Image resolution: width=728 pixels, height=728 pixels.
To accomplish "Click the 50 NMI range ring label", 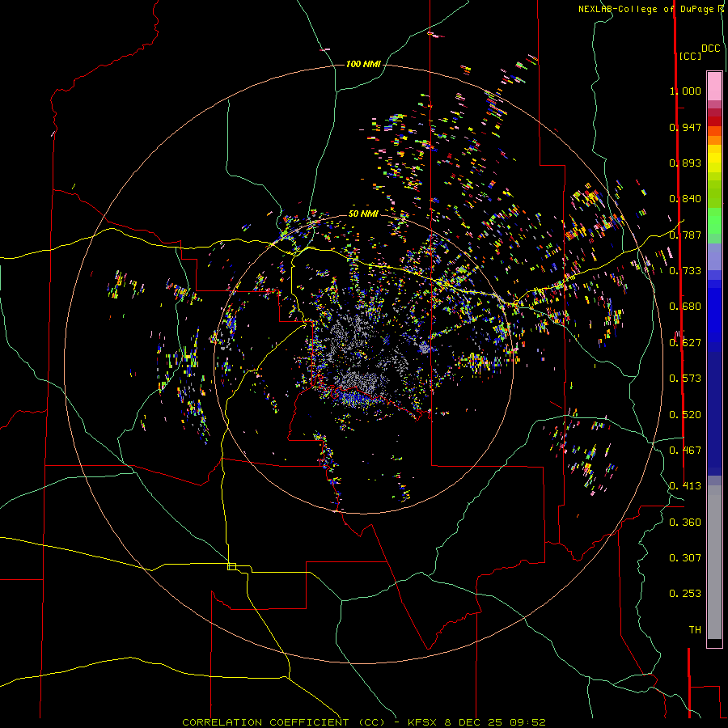I will click(363, 214).
